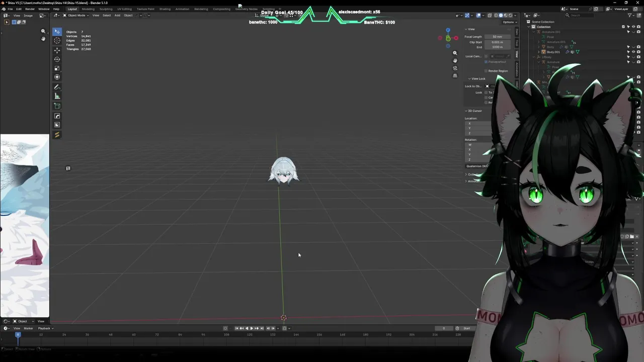Image resolution: width=644 pixels, height=362 pixels.
Task: Open the File menu
Action: [x=10, y=9]
